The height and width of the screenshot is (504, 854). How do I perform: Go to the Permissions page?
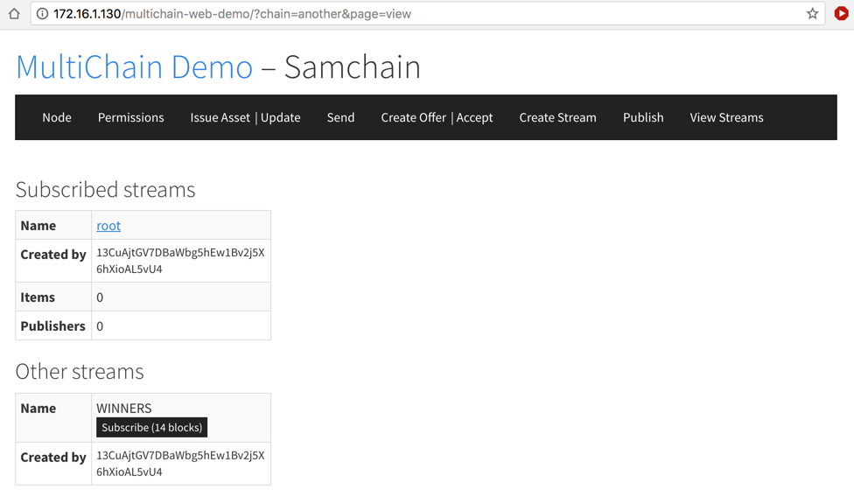tap(130, 118)
